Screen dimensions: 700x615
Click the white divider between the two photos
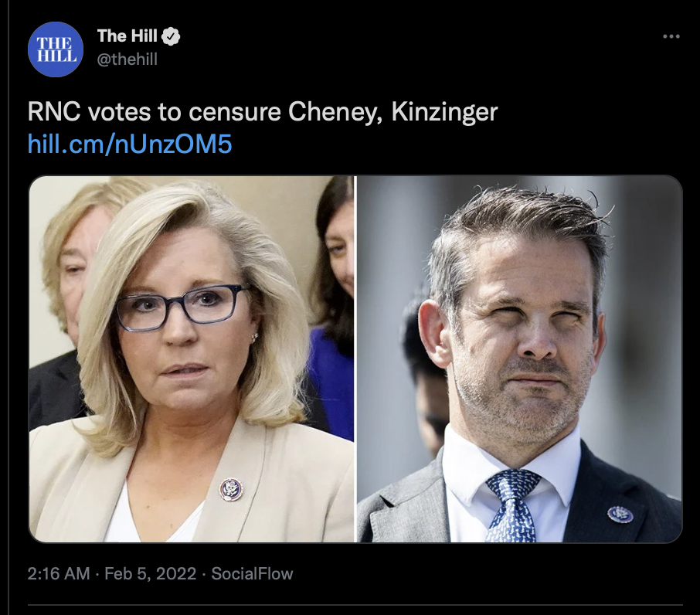pos(355,358)
